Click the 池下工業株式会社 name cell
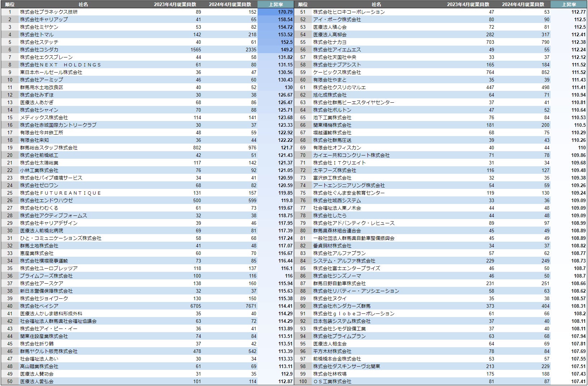This screenshot has width=588, height=386. click(x=332, y=117)
